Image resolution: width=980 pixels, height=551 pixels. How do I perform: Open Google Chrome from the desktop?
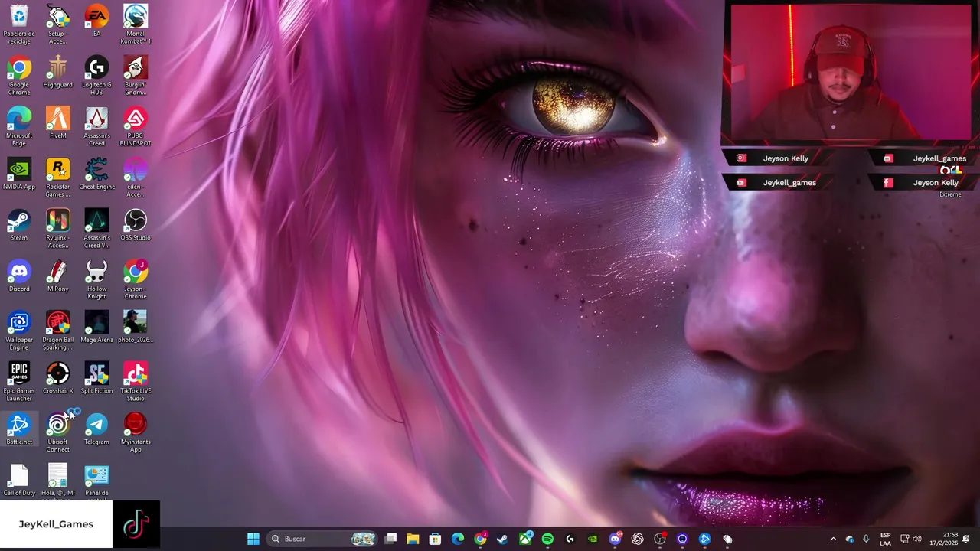(x=19, y=75)
